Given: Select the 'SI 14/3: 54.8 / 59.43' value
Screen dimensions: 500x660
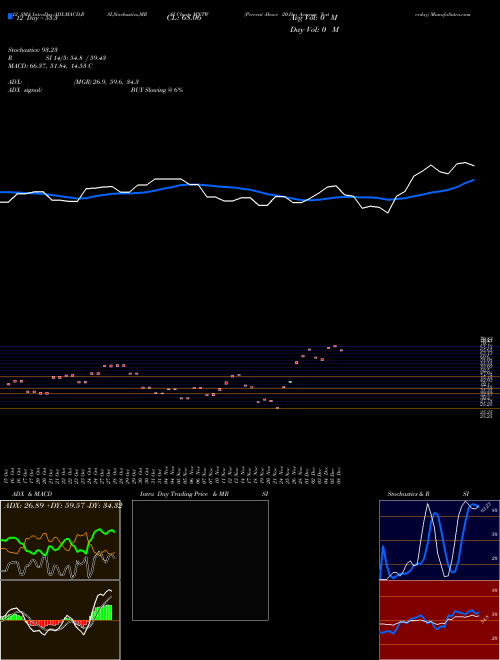Looking at the screenshot, I should click(76, 58).
